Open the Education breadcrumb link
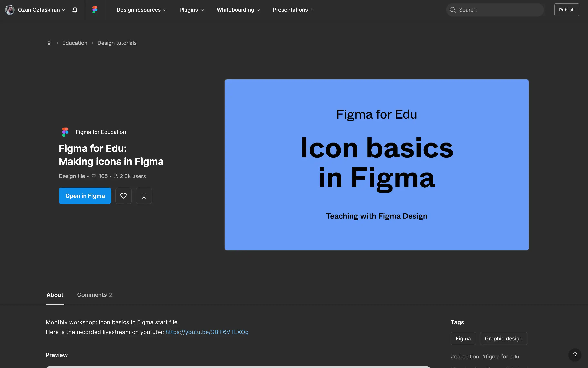The width and height of the screenshot is (588, 368). pos(75,43)
